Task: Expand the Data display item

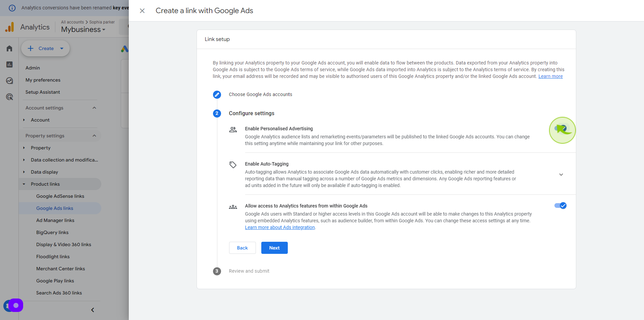Action: point(24,172)
